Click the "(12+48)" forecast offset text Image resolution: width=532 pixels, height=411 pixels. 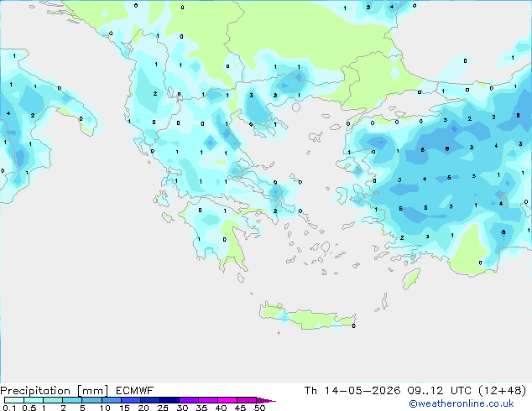[x=502, y=391]
